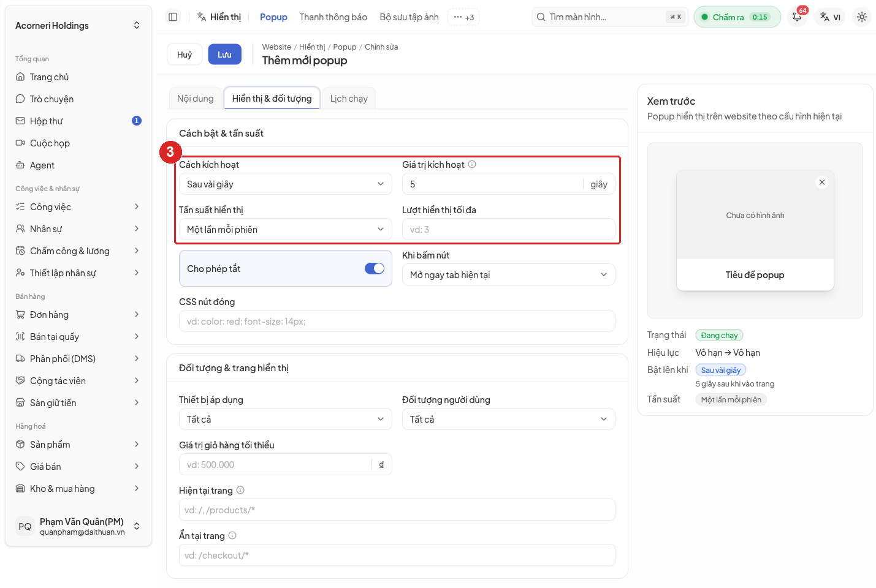Switch to the Nội dung tab
Image resolution: width=876 pixels, height=588 pixels.
[196, 99]
